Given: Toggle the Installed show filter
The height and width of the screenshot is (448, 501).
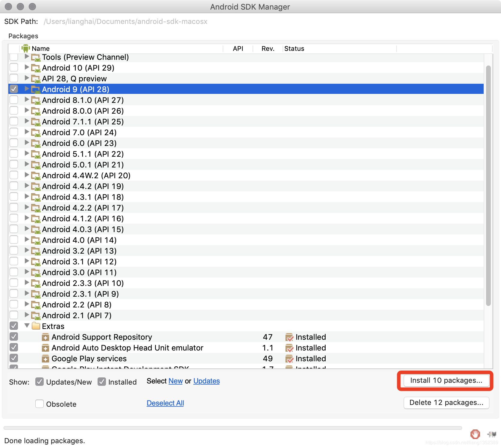Looking at the screenshot, I should tap(102, 382).
